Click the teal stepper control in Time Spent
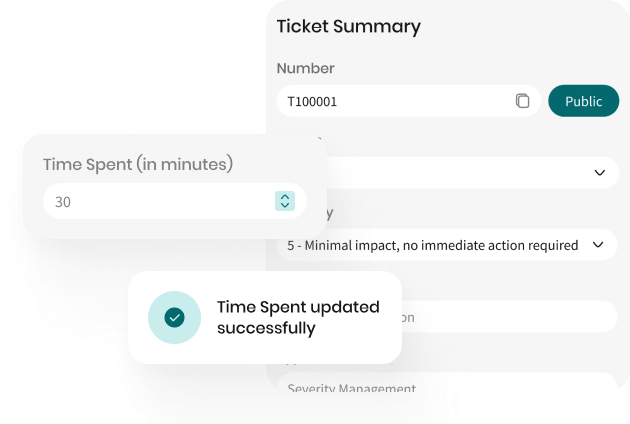This screenshot has height=424, width=630. [285, 201]
